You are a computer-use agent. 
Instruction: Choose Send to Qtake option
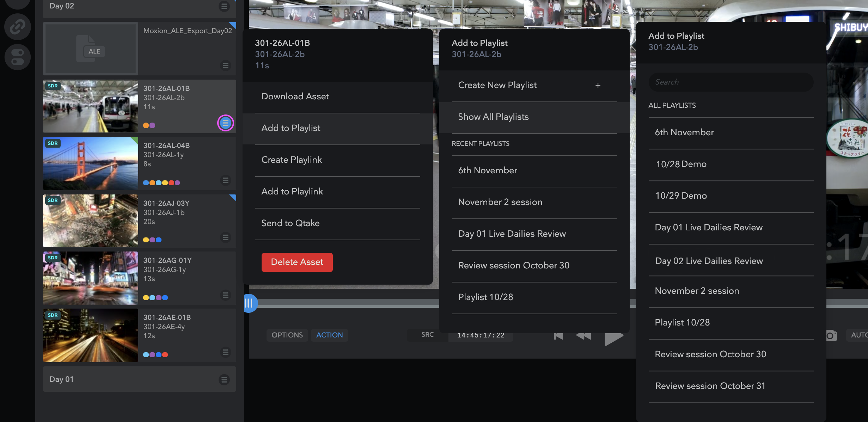[290, 223]
